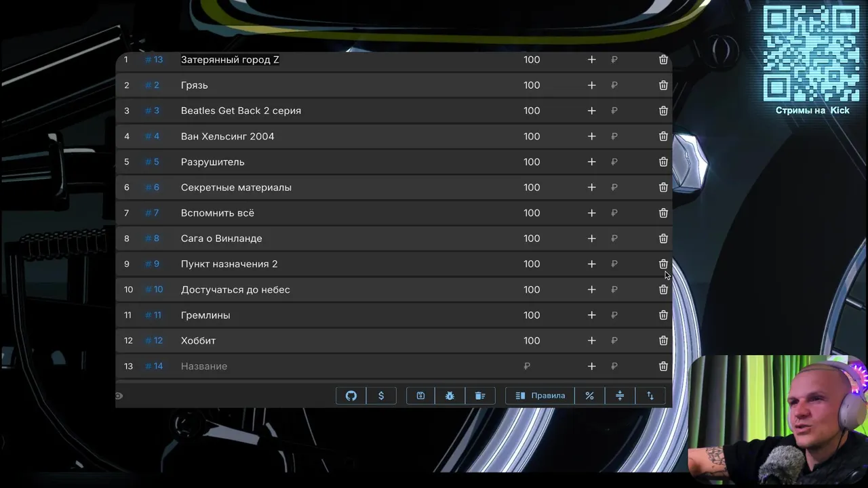The height and width of the screenshot is (488, 868).
Task: Click plus icon for Вспомнить всё
Action: click(591, 213)
